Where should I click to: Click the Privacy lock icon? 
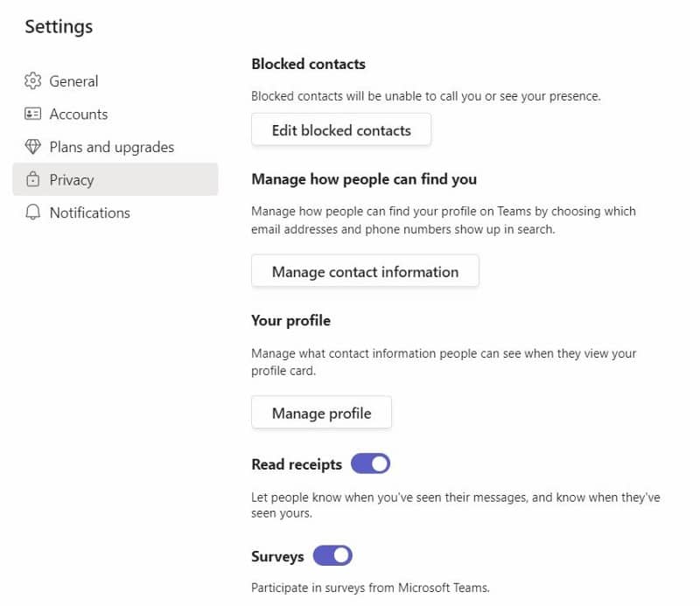tap(33, 179)
